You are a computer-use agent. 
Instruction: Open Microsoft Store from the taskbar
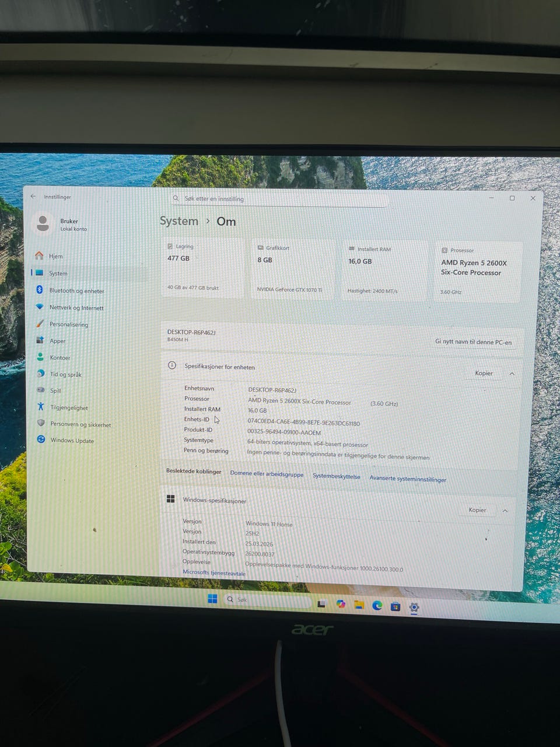coord(395,606)
